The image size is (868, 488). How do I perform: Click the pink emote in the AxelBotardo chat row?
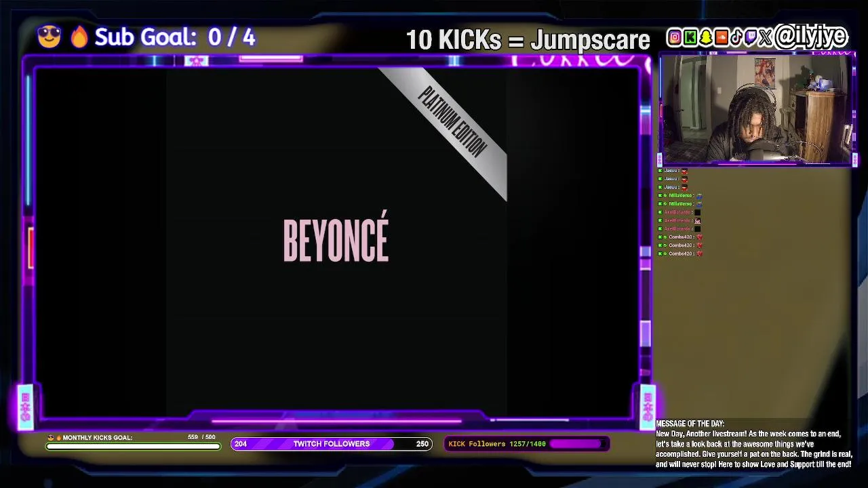click(x=697, y=220)
